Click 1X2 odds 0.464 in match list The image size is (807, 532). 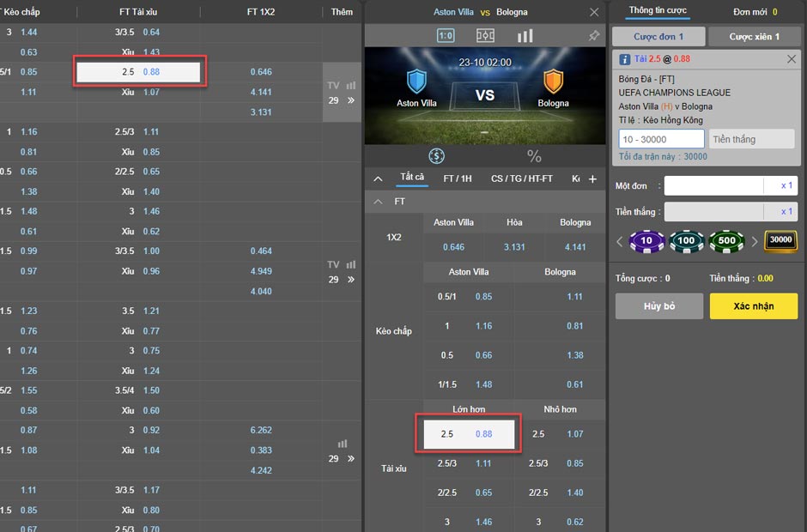click(261, 251)
